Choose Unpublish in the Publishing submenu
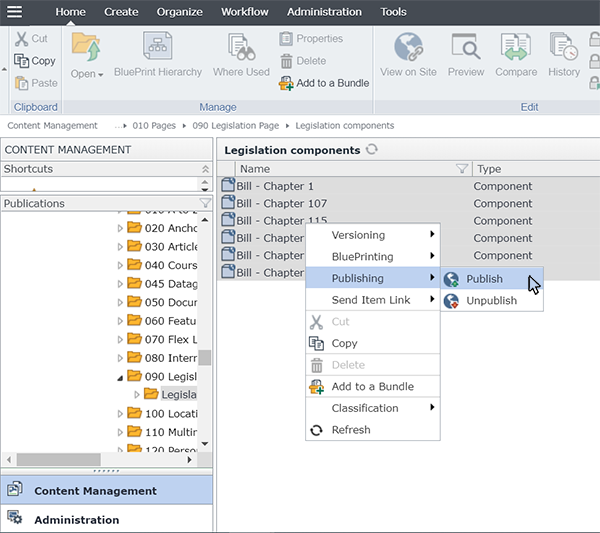The width and height of the screenshot is (600, 533). [491, 300]
